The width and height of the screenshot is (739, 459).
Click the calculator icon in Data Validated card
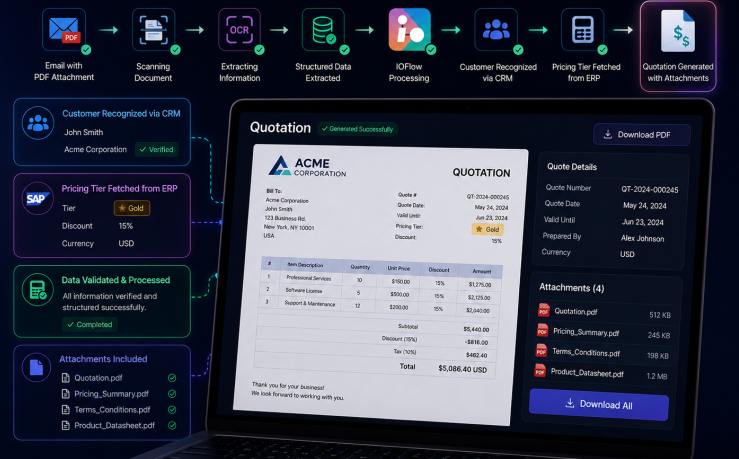point(38,289)
